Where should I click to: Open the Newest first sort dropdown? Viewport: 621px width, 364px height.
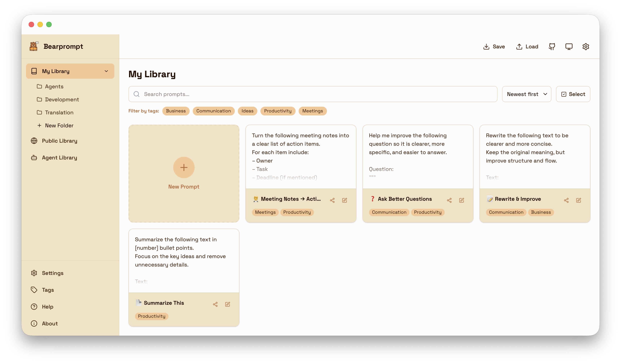click(x=526, y=94)
